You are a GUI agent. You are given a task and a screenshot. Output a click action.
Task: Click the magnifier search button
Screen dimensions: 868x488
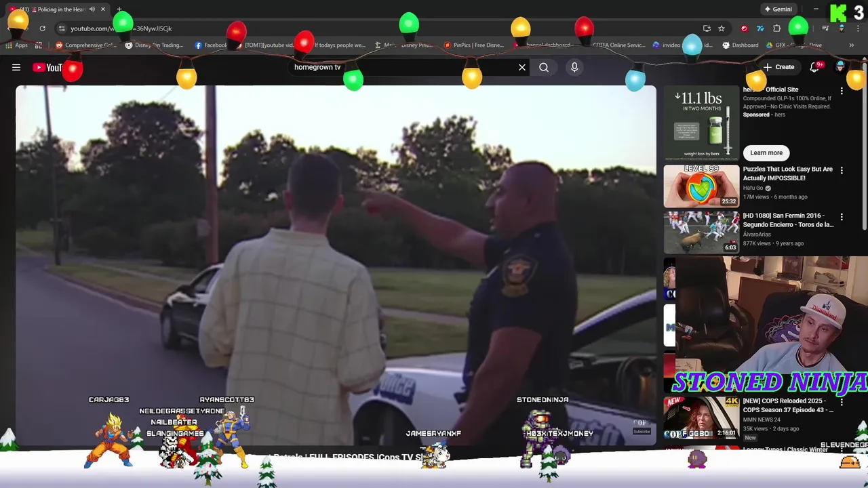pos(544,67)
